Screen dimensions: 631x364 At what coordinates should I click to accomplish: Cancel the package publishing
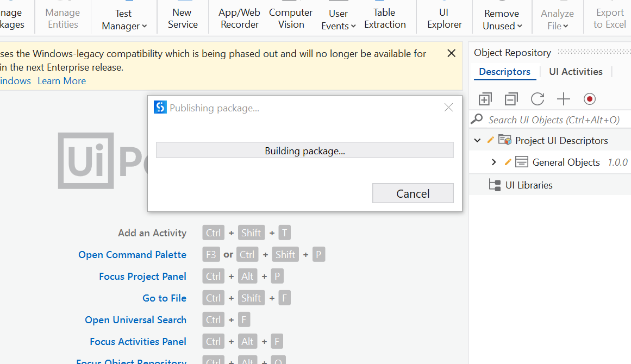pos(413,193)
